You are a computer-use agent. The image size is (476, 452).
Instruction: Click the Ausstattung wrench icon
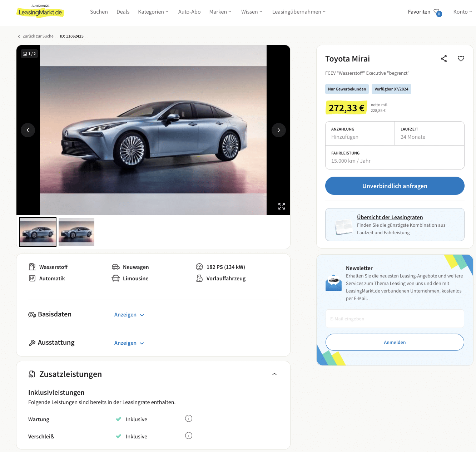(x=32, y=343)
